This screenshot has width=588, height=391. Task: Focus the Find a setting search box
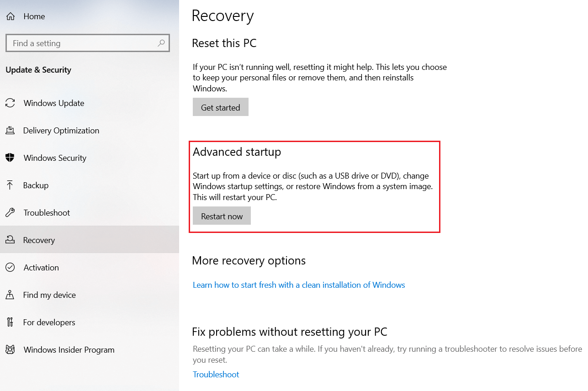(x=82, y=43)
